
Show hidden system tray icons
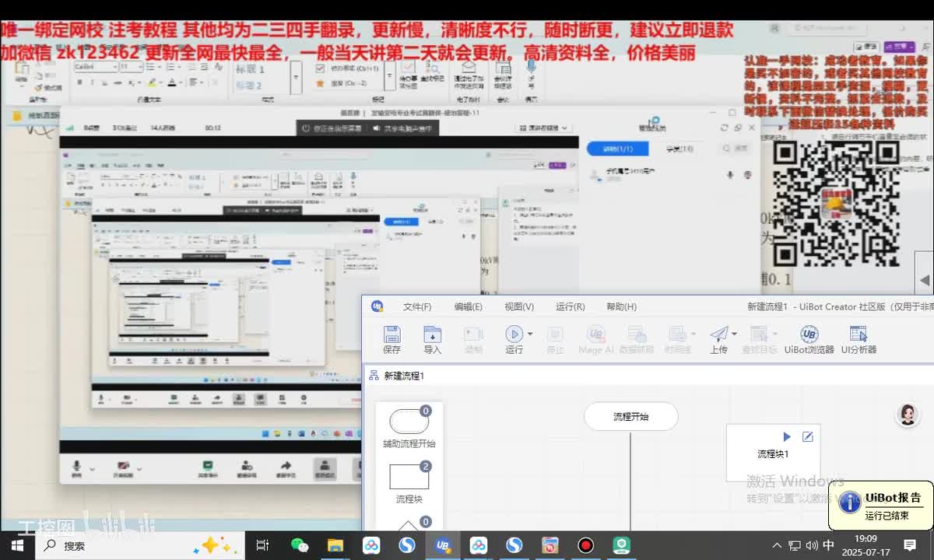(x=777, y=545)
